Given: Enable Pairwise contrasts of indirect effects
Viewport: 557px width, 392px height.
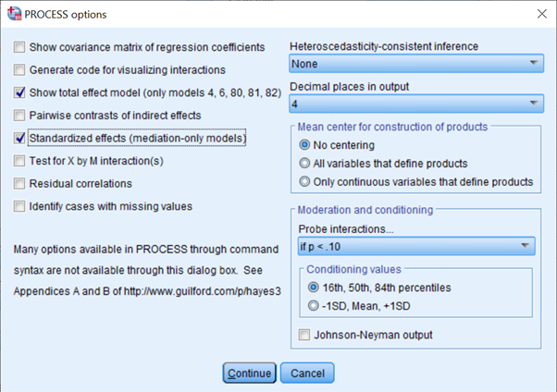Looking at the screenshot, I should click(x=19, y=116).
